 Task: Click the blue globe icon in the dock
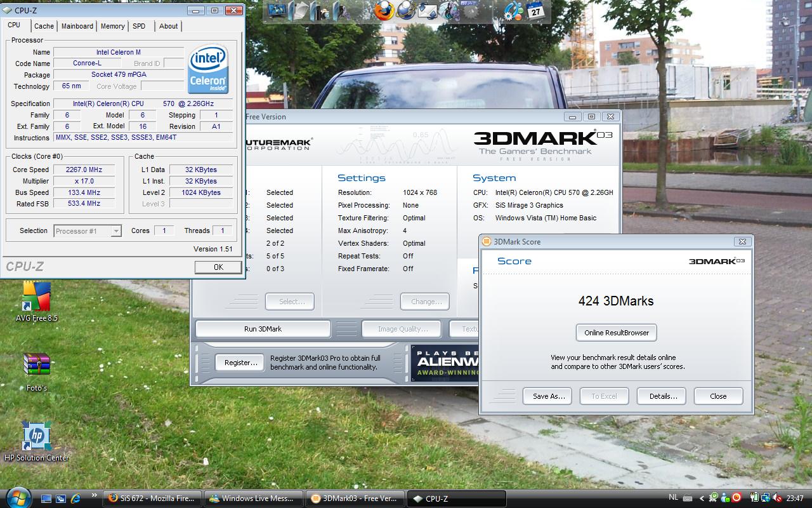coord(406,11)
